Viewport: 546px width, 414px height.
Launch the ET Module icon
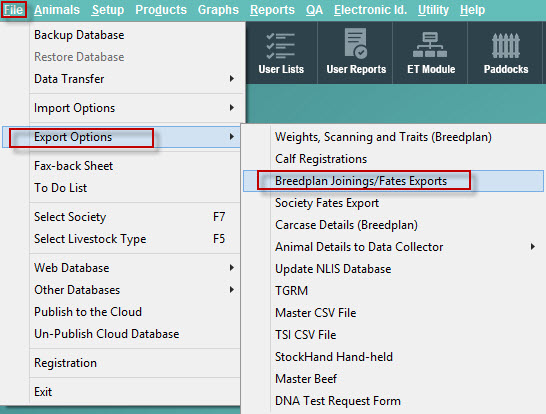coord(430,45)
